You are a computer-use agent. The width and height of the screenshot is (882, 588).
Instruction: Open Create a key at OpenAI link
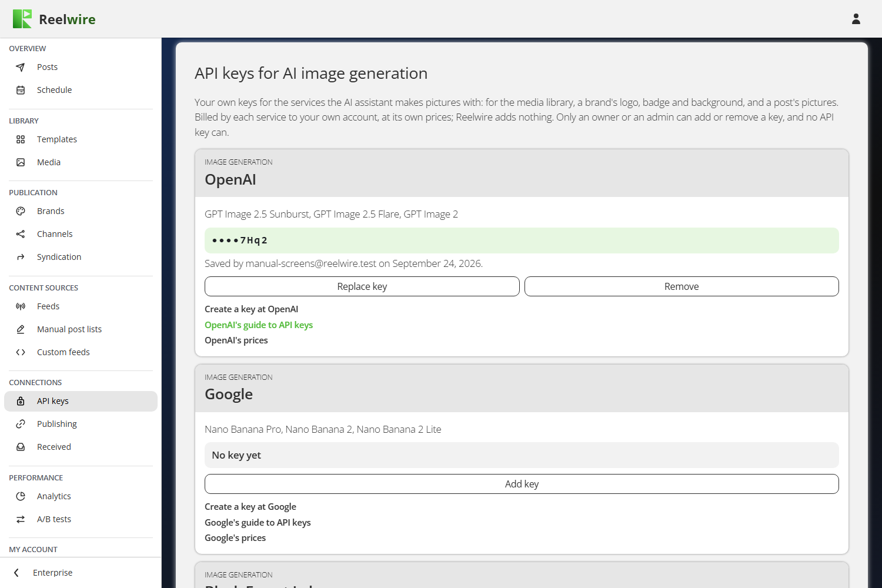251,309
